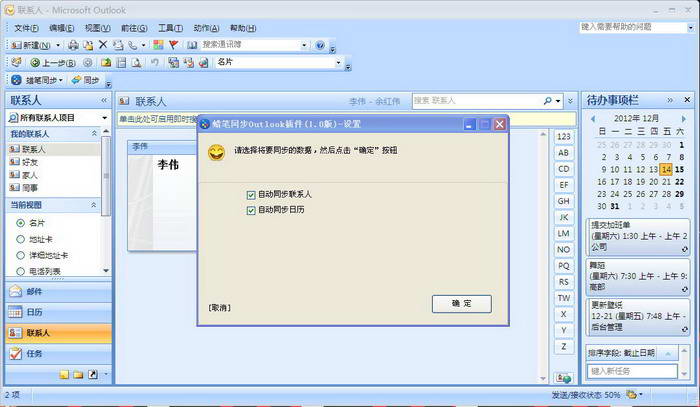Click the Print Preview magnifier icon
The image size is (700, 407).
pyautogui.click(x=137, y=62)
